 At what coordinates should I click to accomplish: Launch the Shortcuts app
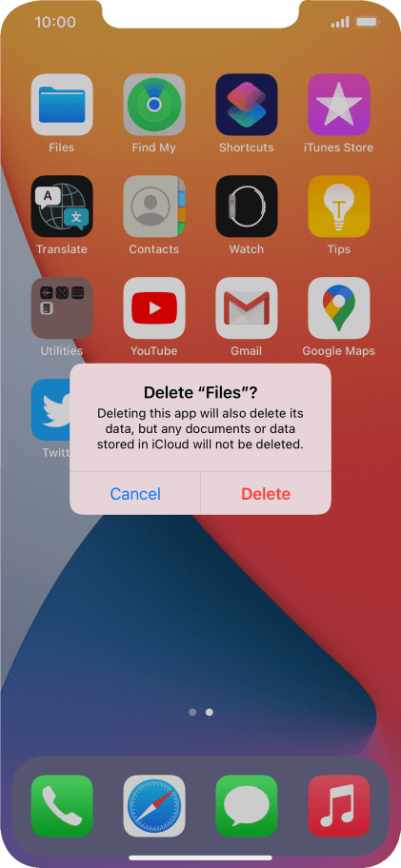[247, 105]
